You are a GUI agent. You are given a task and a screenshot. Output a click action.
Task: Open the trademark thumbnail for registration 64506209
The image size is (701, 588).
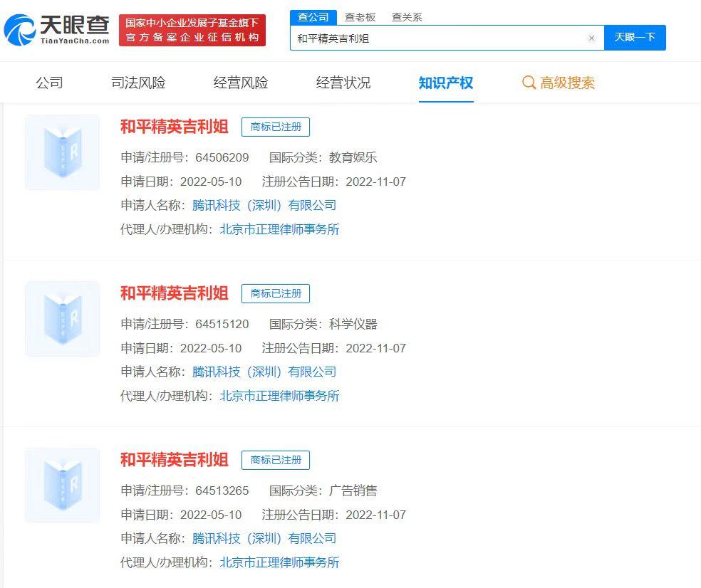[62, 152]
